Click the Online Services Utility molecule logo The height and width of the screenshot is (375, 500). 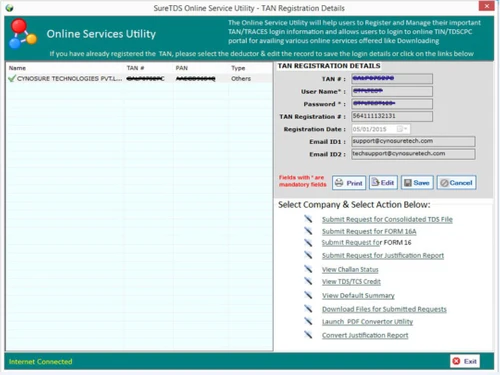(x=23, y=34)
